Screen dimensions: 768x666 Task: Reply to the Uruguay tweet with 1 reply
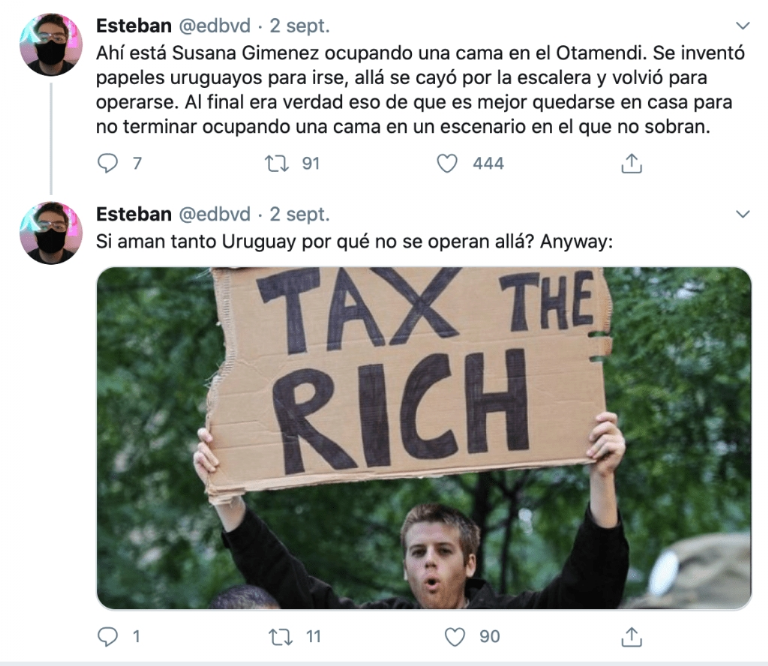(108, 637)
